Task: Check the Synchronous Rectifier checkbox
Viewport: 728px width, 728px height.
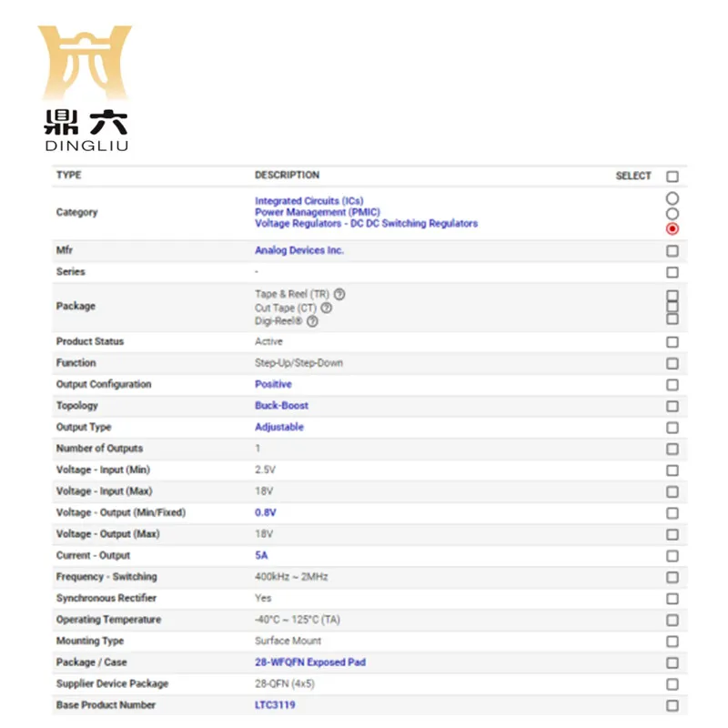Action: 672,599
